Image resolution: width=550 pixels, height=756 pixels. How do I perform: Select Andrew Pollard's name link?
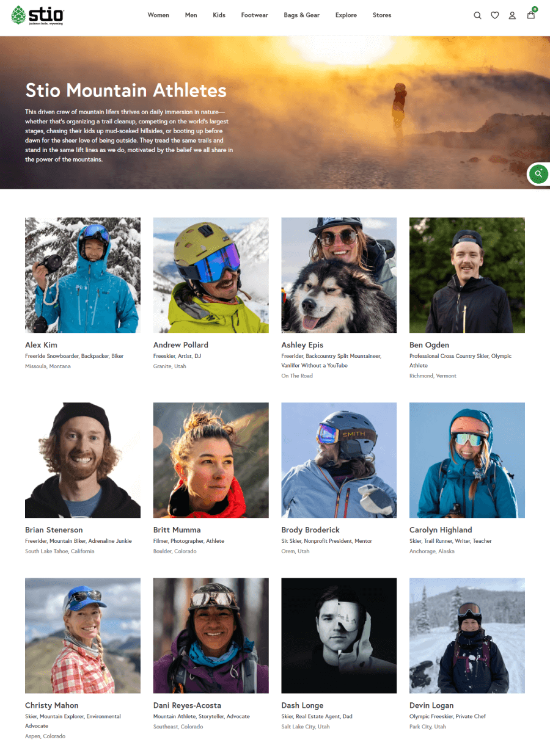[181, 345]
